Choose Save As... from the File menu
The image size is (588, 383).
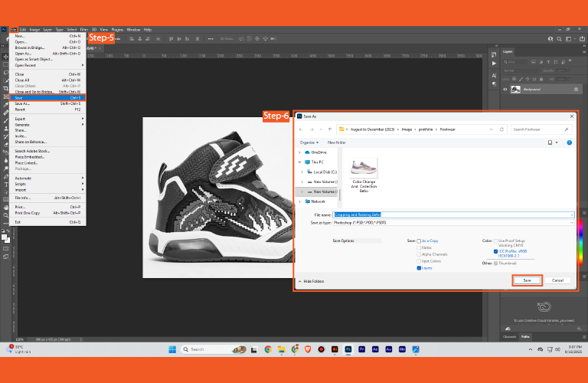21,103
